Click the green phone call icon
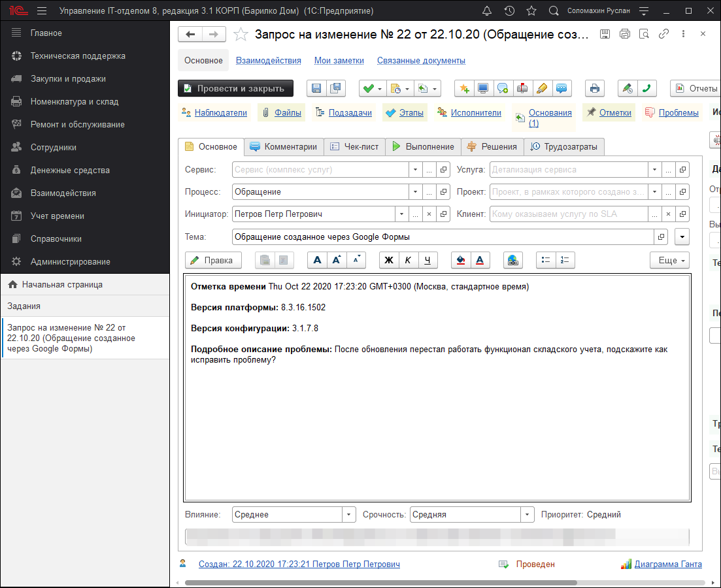This screenshot has width=721, height=588. click(646, 88)
